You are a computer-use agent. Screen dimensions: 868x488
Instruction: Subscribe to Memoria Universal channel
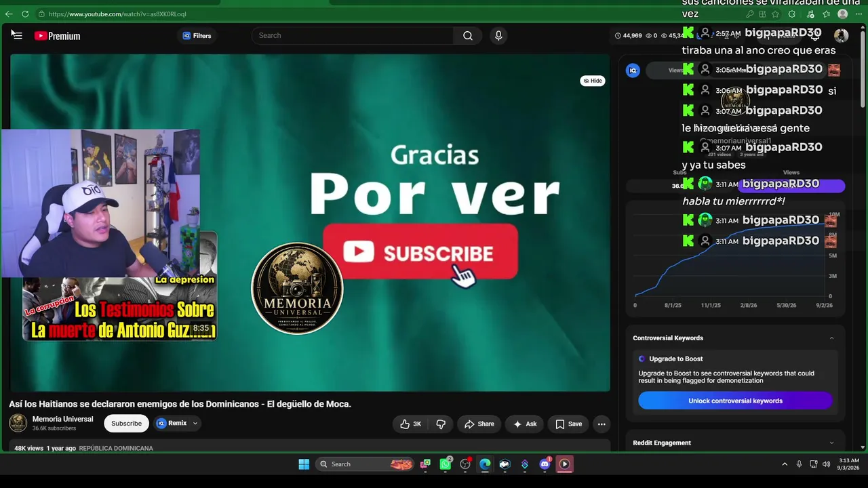point(126,424)
